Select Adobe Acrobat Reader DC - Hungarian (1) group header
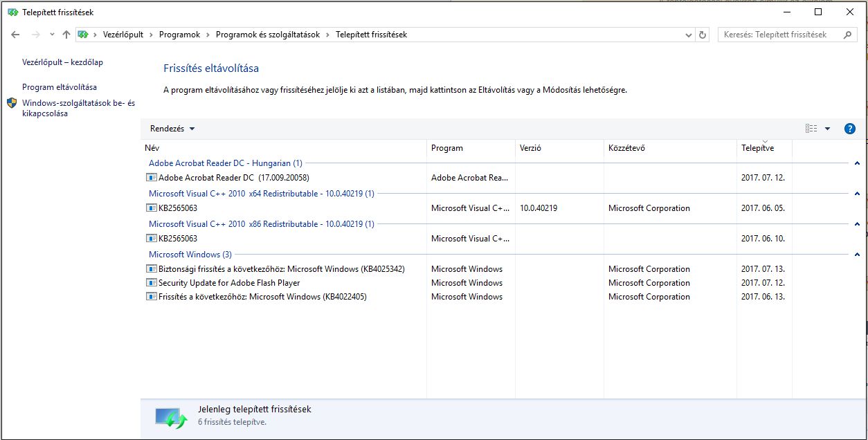The image size is (868, 440). click(226, 163)
